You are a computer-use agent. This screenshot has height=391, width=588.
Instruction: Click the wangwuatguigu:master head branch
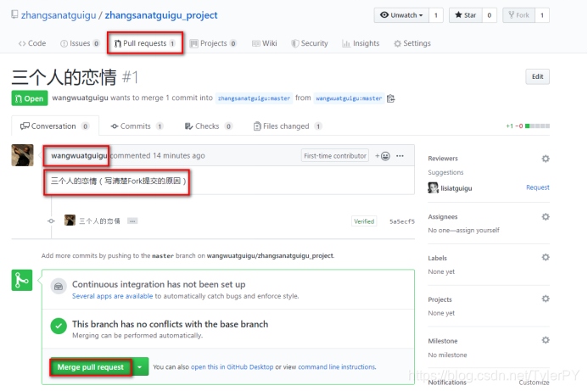coord(349,98)
